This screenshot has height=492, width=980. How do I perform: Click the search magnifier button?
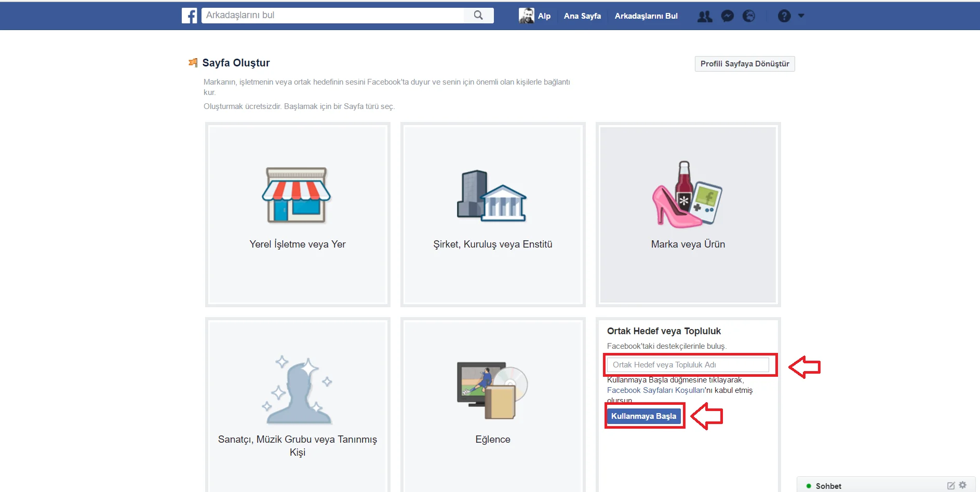coord(478,16)
